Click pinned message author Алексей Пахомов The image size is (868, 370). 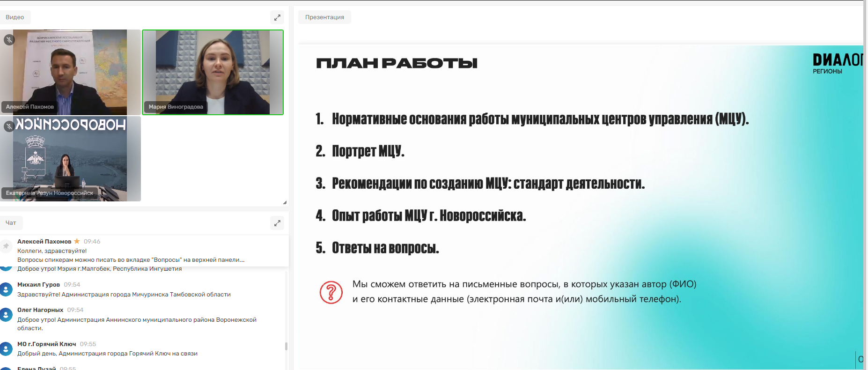click(x=44, y=241)
